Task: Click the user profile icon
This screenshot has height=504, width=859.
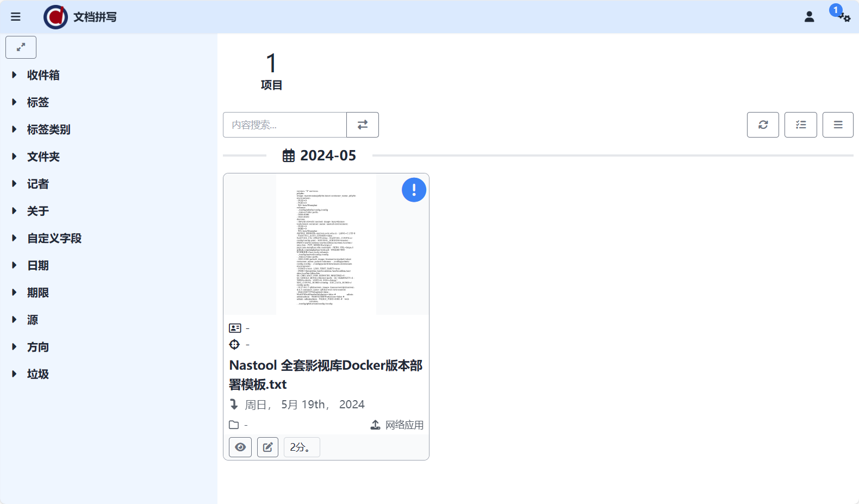Action: 809,17
